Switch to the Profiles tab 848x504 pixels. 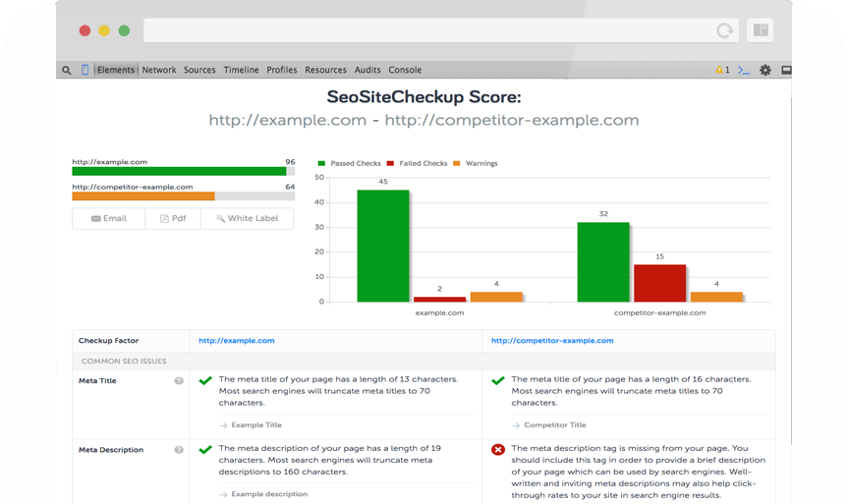point(282,70)
